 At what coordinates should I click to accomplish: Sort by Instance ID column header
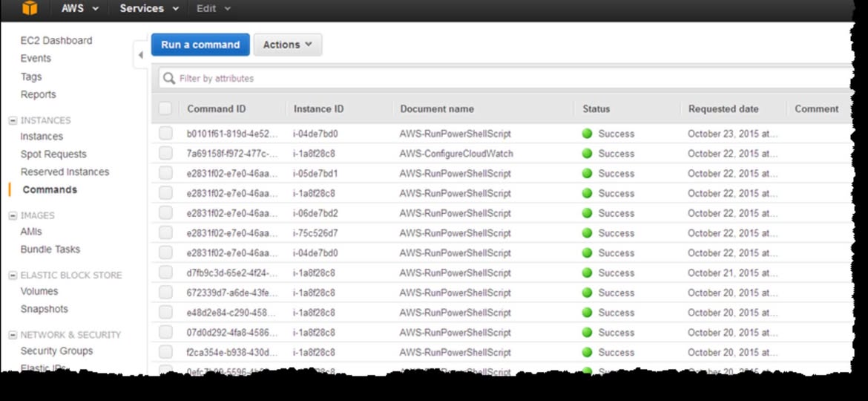(x=318, y=109)
